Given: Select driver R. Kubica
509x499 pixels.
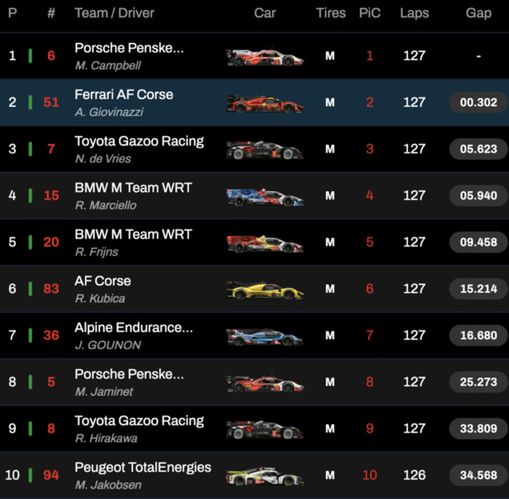Looking at the screenshot, I should (100, 298).
